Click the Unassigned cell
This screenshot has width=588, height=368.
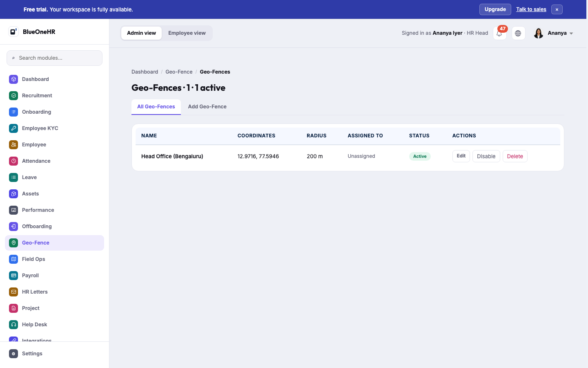click(x=361, y=156)
